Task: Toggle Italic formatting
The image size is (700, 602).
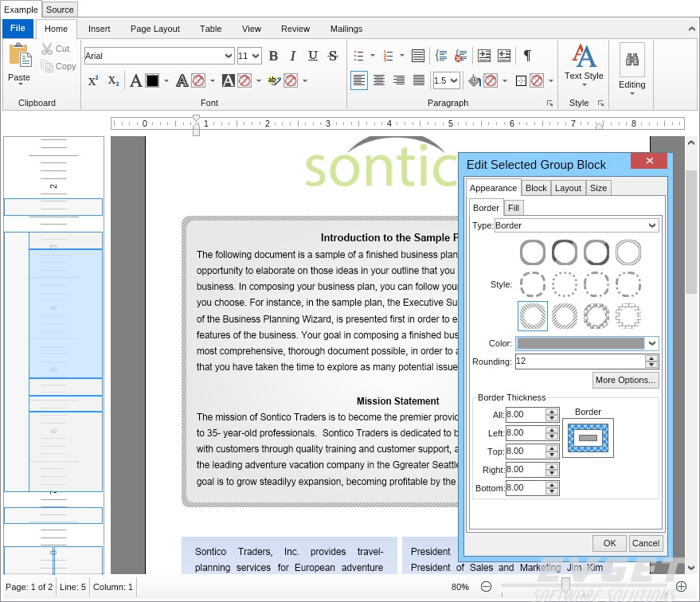Action: coord(293,56)
